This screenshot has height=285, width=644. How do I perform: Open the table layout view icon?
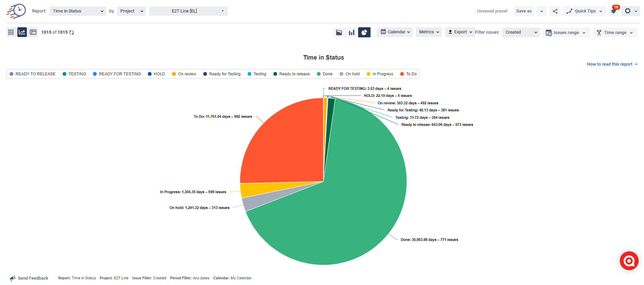(x=33, y=32)
